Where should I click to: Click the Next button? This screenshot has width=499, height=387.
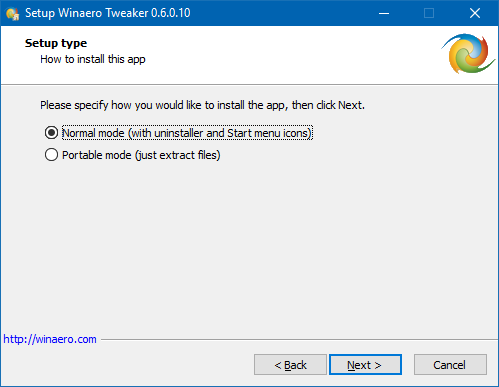tap(365, 365)
